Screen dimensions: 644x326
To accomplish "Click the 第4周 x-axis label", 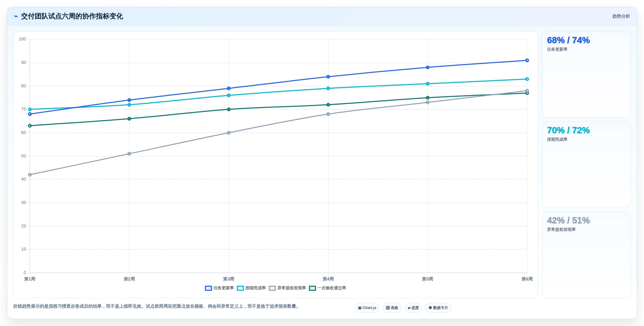I will point(328,279).
